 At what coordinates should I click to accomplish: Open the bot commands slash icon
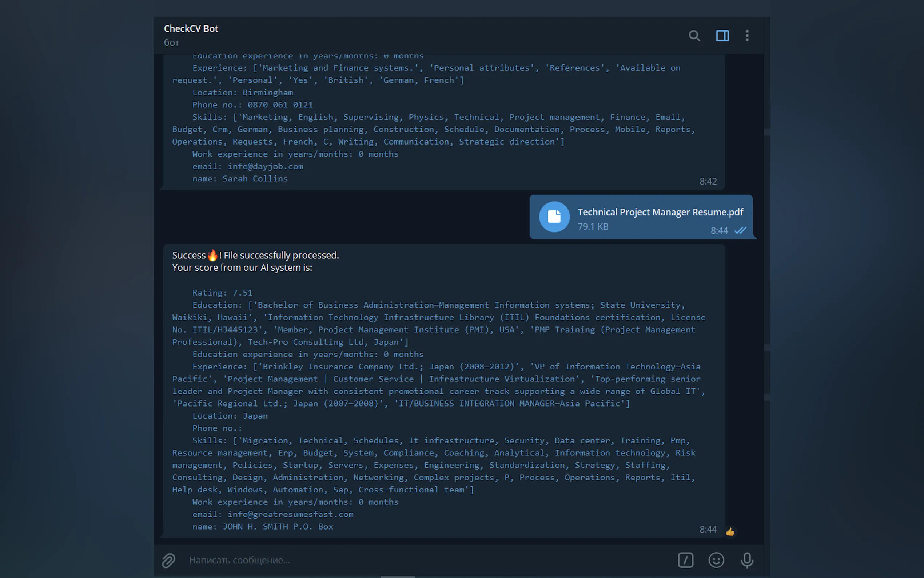(685, 560)
